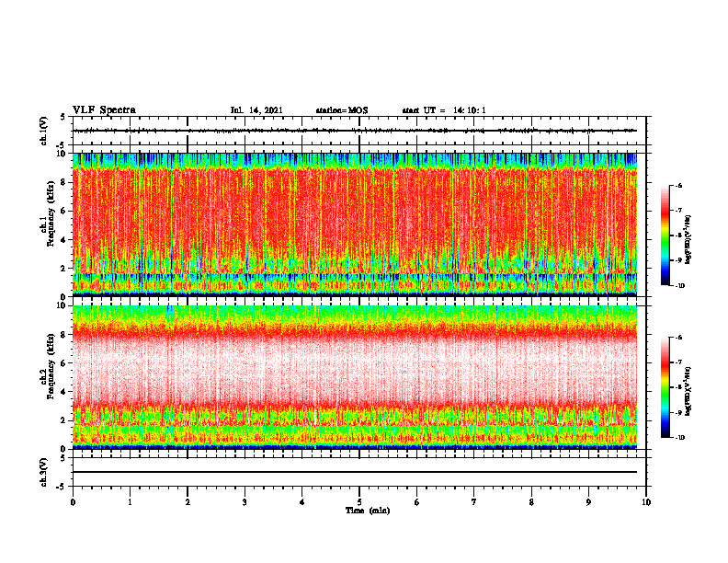Click the "-6" label on ch.2 colorbar
This screenshot has height=563, width=728.
pyautogui.click(x=678, y=338)
